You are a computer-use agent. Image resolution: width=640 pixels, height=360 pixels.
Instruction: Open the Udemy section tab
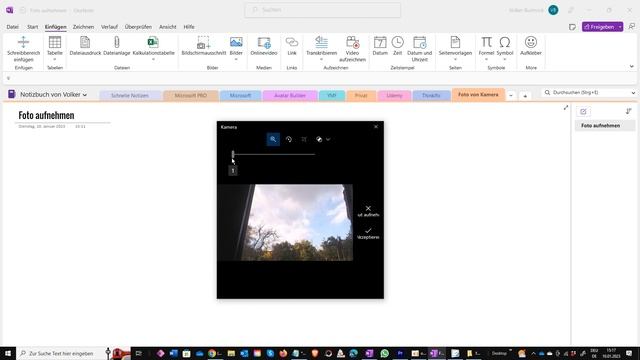coord(394,96)
